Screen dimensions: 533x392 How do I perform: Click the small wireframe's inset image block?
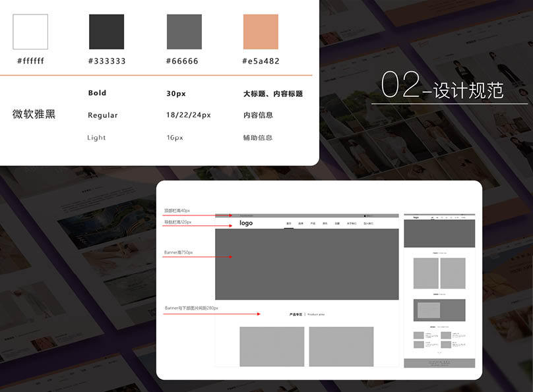pos(429,310)
